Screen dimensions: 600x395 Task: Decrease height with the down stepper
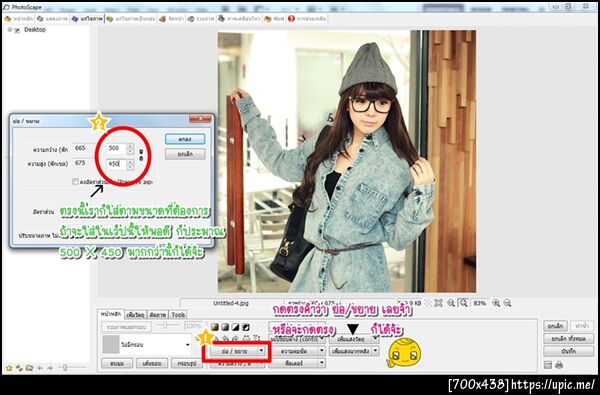130,166
